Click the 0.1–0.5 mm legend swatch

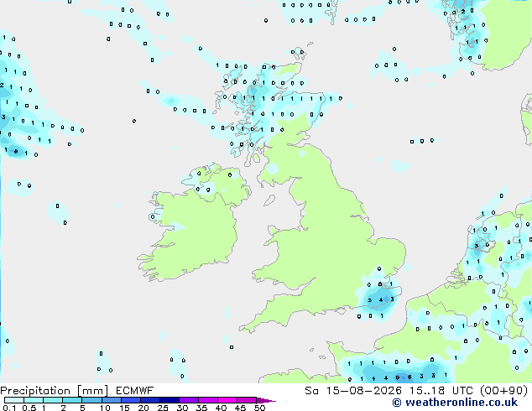pyautogui.click(x=14, y=400)
